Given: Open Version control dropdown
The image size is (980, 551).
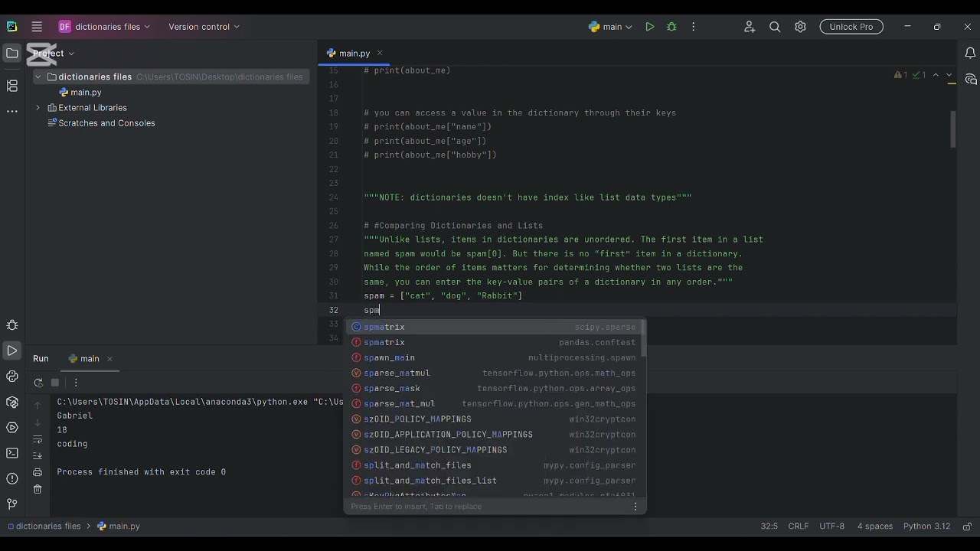Looking at the screenshot, I should point(204,27).
